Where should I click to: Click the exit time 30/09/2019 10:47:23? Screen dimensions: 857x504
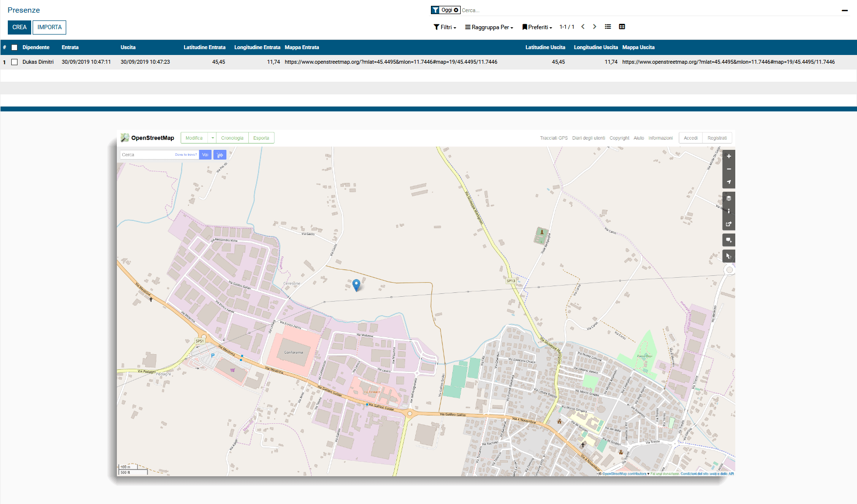coord(145,62)
